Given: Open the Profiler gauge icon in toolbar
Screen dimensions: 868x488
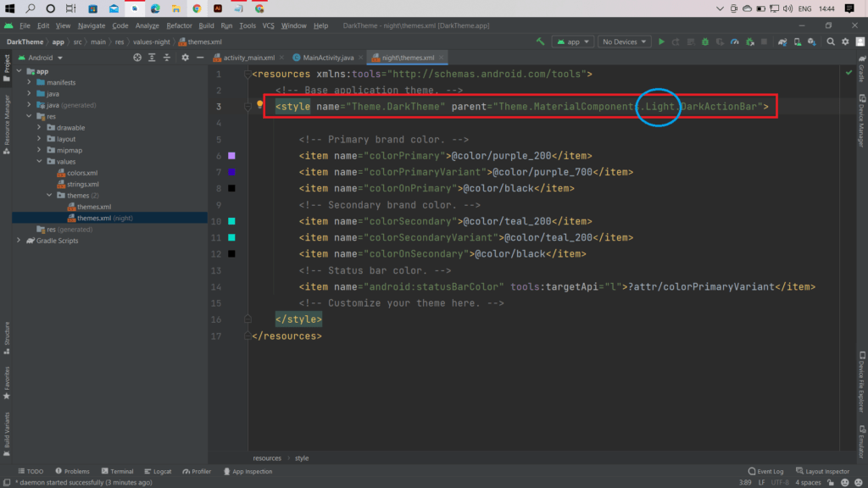Looking at the screenshot, I should pyautogui.click(x=735, y=42).
